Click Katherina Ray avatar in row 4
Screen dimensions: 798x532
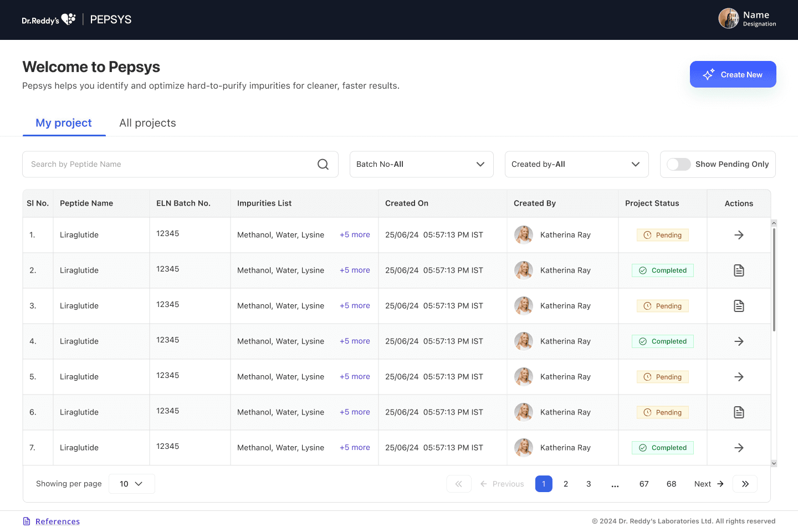524,341
